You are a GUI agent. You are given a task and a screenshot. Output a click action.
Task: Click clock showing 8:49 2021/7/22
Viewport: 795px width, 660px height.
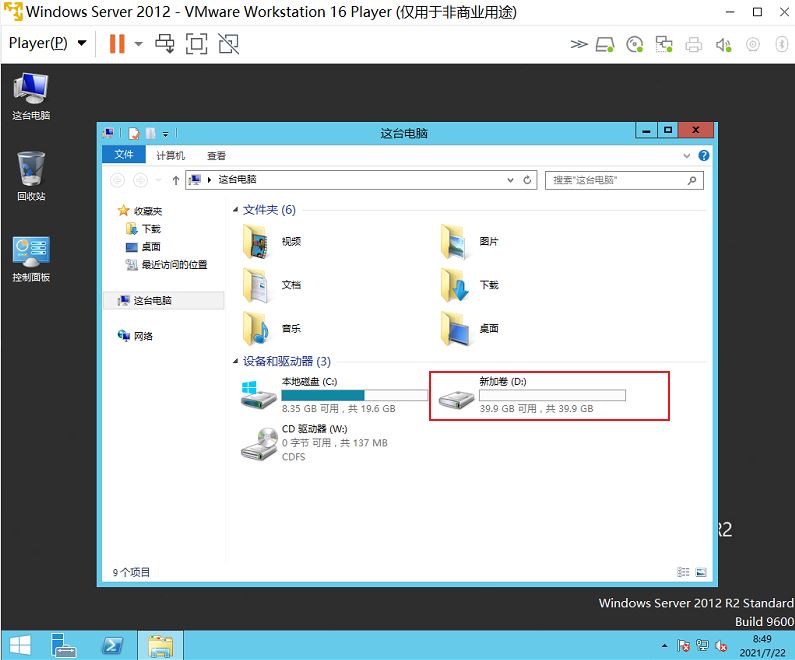pos(762,646)
